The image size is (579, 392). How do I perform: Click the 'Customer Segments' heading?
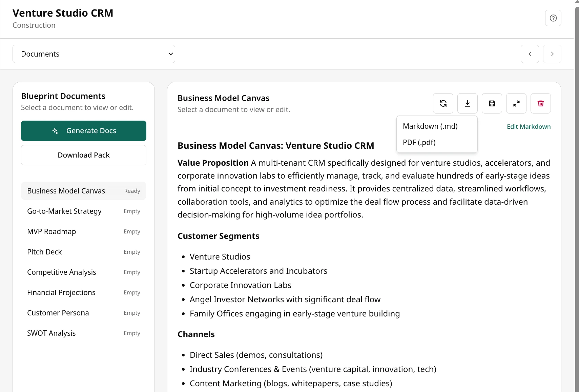coord(218,236)
